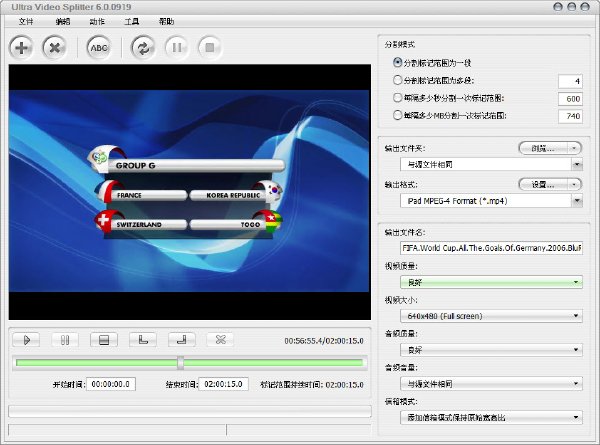The image size is (600, 445).
Task: Open the Action menu
Action: coord(97,21)
